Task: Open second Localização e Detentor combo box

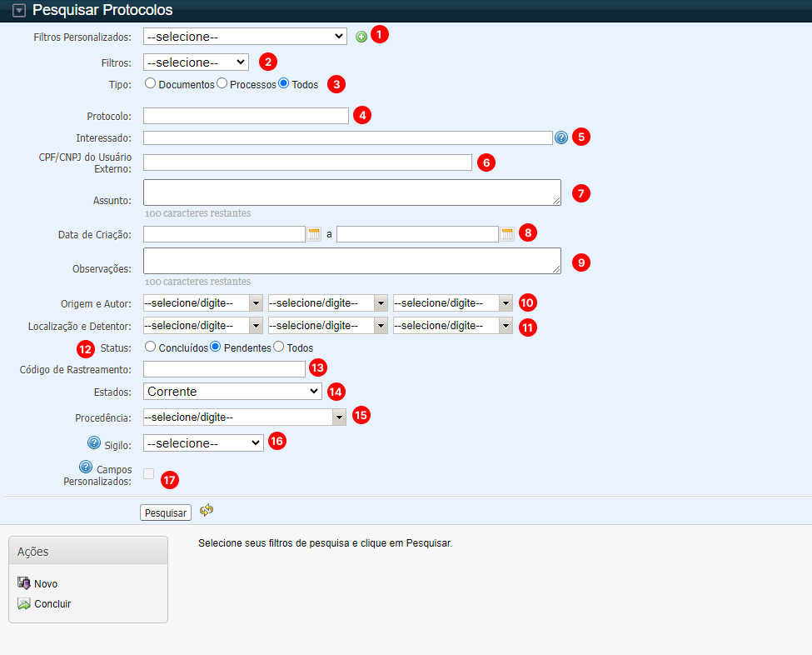Action: click(x=328, y=326)
